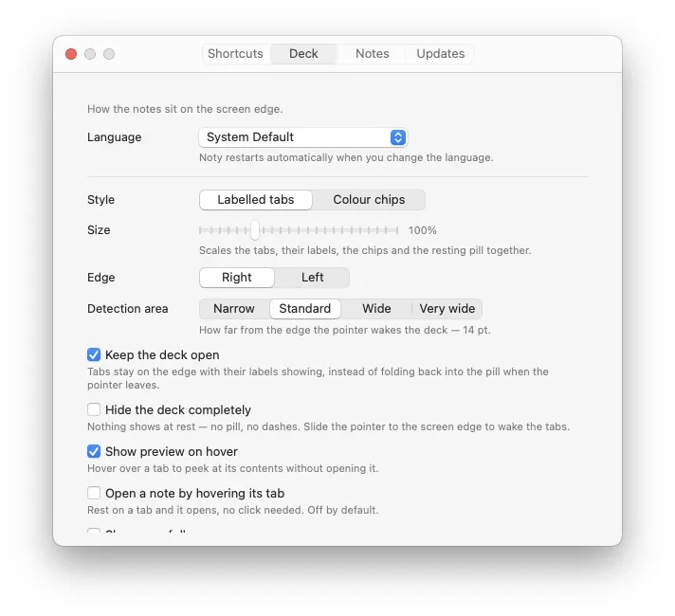Choose the Colour chips style
Screen dimensions: 675x616
tap(369, 200)
